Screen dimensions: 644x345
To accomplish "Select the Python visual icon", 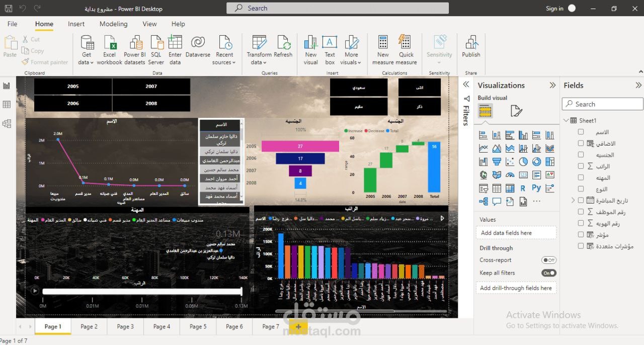I will 536,188.
